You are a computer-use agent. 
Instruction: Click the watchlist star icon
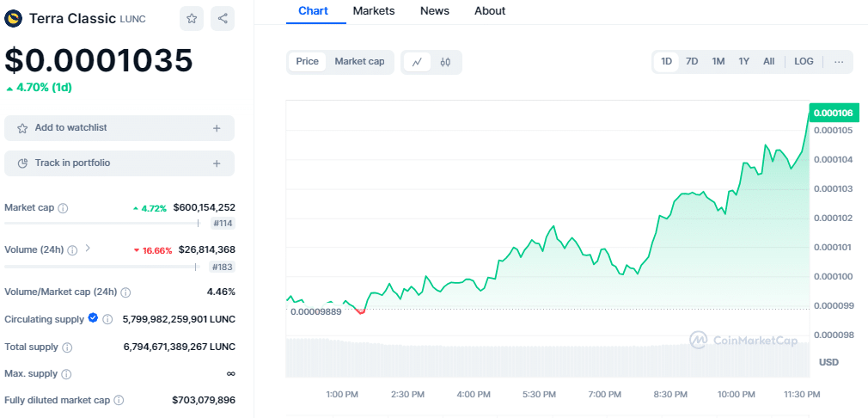[22, 128]
